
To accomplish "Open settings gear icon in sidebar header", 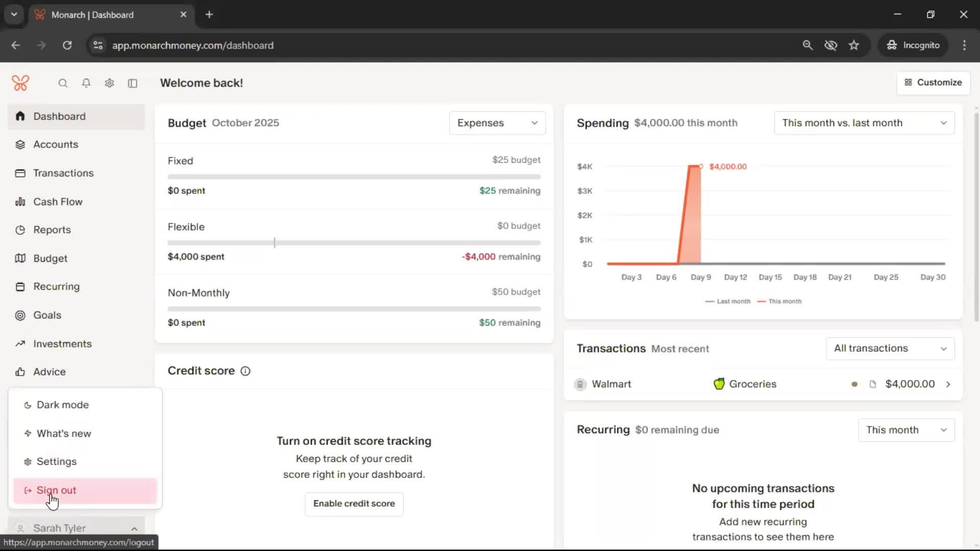I will pyautogui.click(x=109, y=83).
